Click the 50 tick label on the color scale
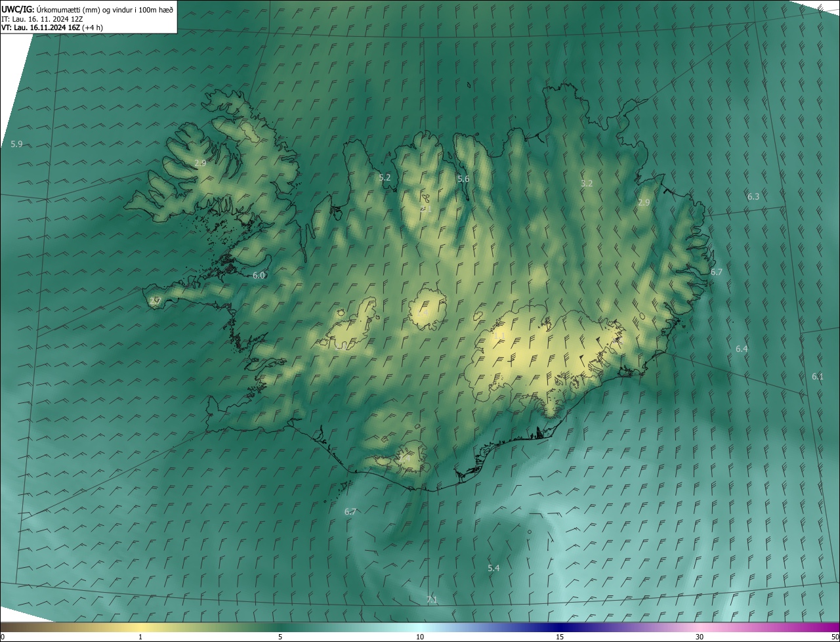Screen dimensions: 840x642 (x=835, y=637)
